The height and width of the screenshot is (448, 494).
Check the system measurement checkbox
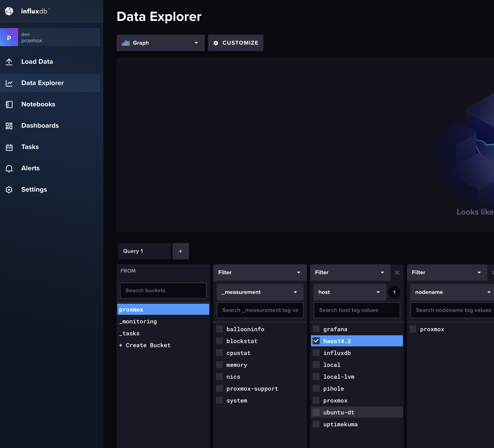[219, 400]
